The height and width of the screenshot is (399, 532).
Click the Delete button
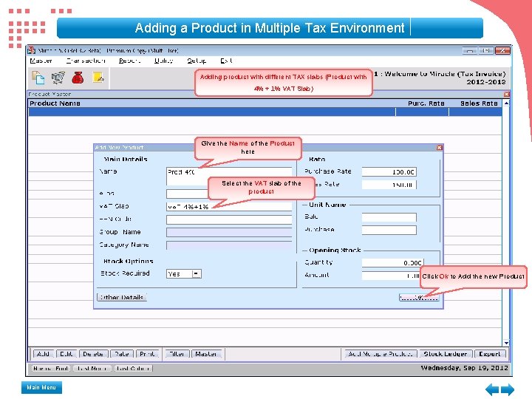(94, 354)
